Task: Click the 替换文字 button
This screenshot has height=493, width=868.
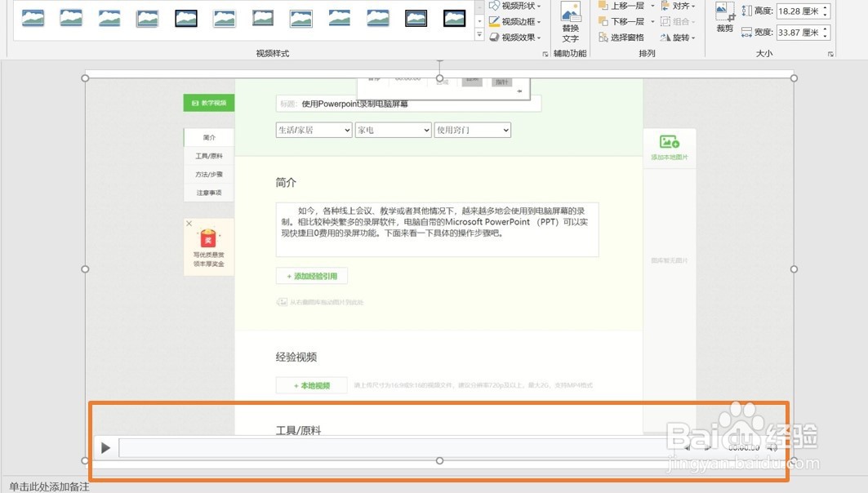Action: click(x=570, y=22)
